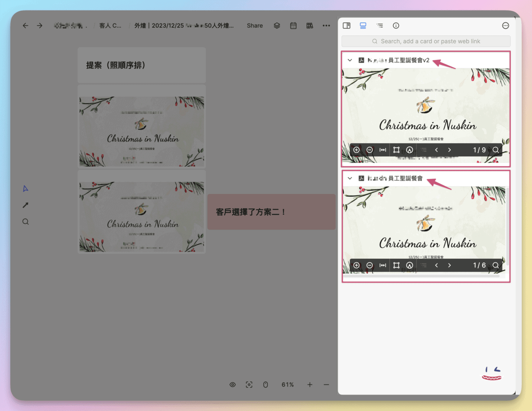The width and height of the screenshot is (532, 411).
Task: Collapse the 員工聖誕餐會v2 card
Action: 350,60
